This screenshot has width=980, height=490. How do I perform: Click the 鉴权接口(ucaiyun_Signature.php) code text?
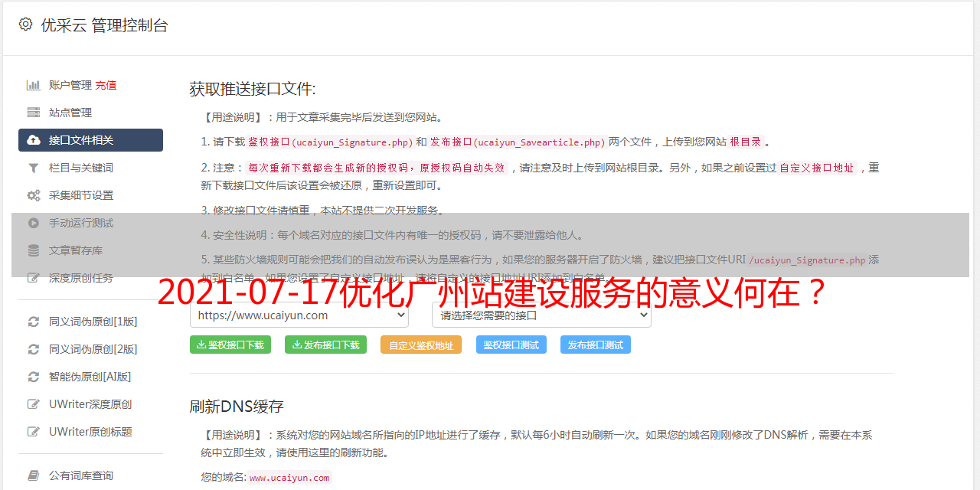pos(330,142)
